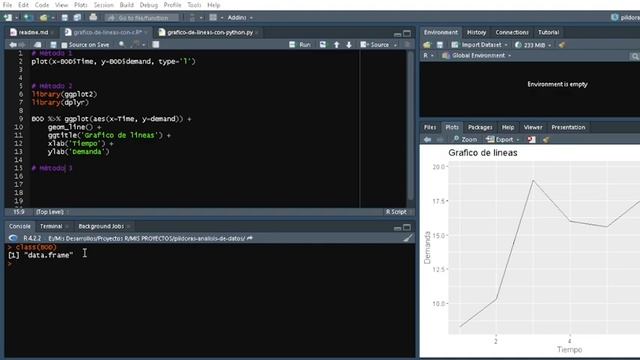Screen dimensions: 640x360
Task: Open an existing file from main toolbar
Action: (44, 18)
